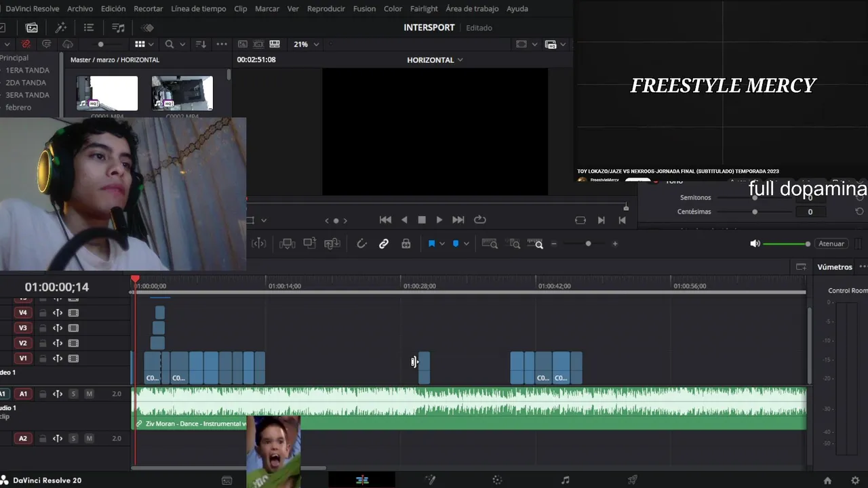Mute audio track A2 with M
Image resolution: width=868 pixels, height=488 pixels.
click(x=89, y=439)
